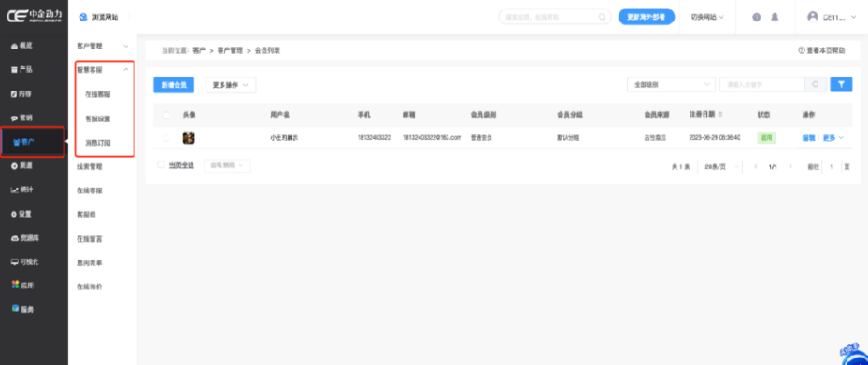The image size is (868, 365).
Task: Click 会员列表 in the breadcrumb
Action: 267,50
